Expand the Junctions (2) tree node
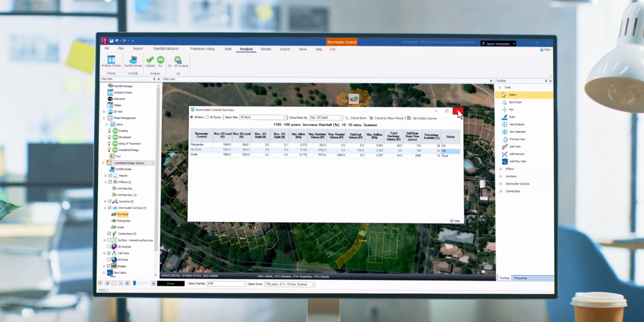Image resolution: width=644 pixels, height=322 pixels. (105, 202)
